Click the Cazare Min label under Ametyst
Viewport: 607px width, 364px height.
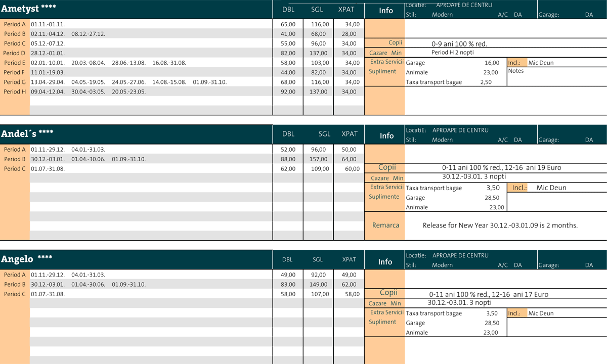pos(385,53)
